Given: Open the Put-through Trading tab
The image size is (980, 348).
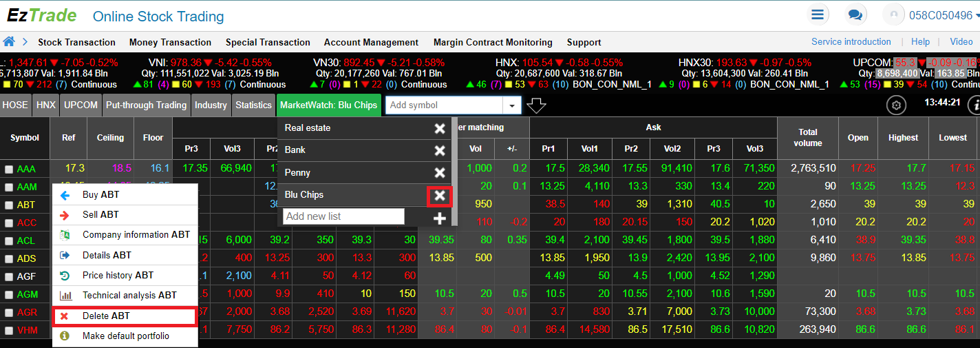Looking at the screenshot, I should (145, 105).
